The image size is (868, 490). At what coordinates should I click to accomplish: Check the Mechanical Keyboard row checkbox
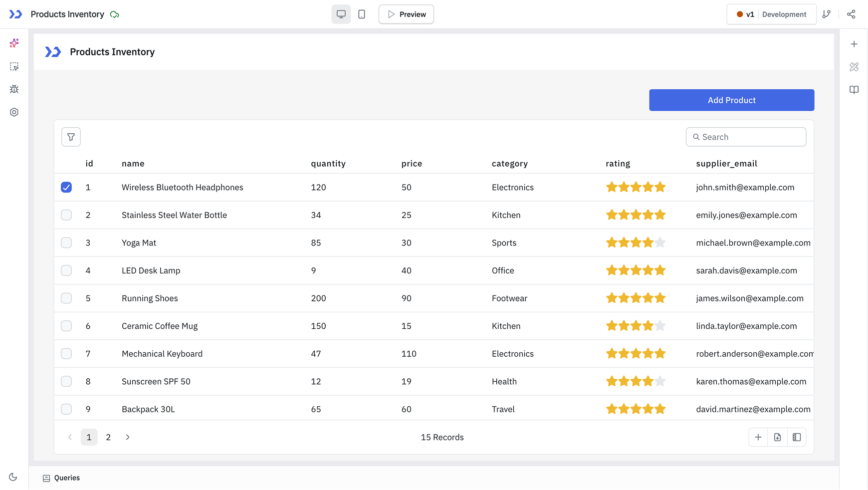66,354
